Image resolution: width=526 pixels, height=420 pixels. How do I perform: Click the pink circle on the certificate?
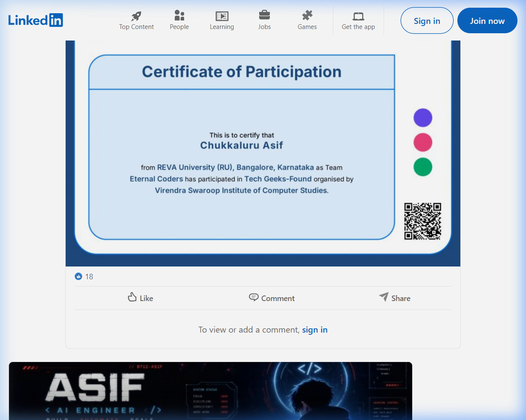[423, 142]
